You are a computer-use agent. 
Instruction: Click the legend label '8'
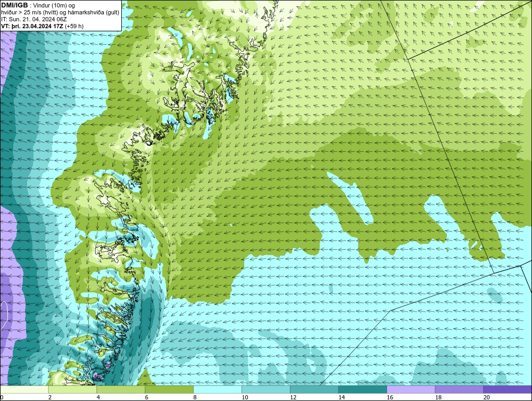point(195,397)
